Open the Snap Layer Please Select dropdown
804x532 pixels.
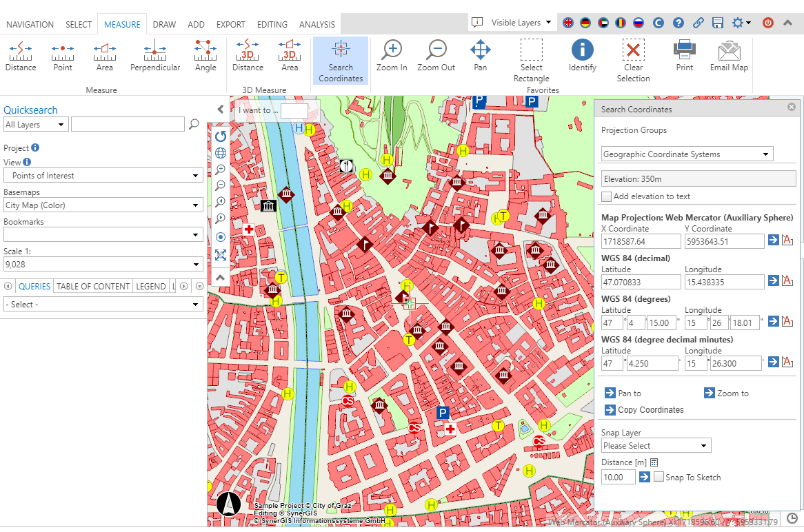[655, 445]
